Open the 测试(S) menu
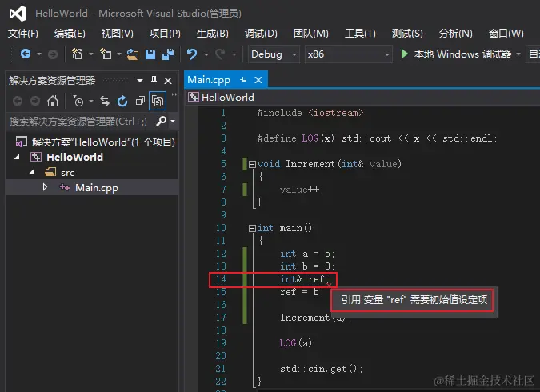 tap(407, 34)
